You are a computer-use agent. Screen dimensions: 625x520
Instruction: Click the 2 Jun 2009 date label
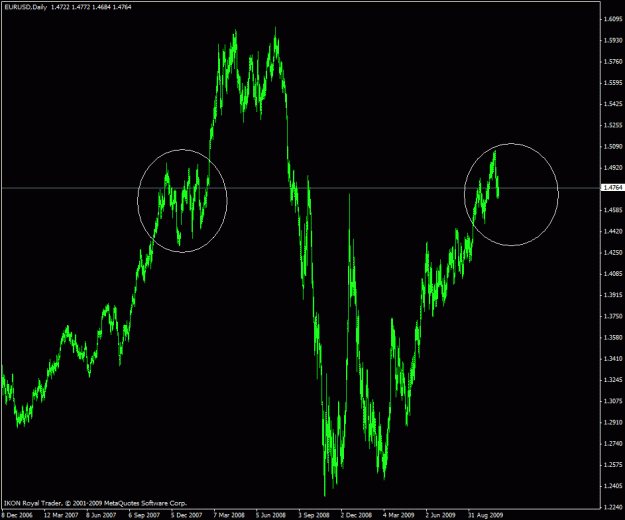tap(440, 515)
